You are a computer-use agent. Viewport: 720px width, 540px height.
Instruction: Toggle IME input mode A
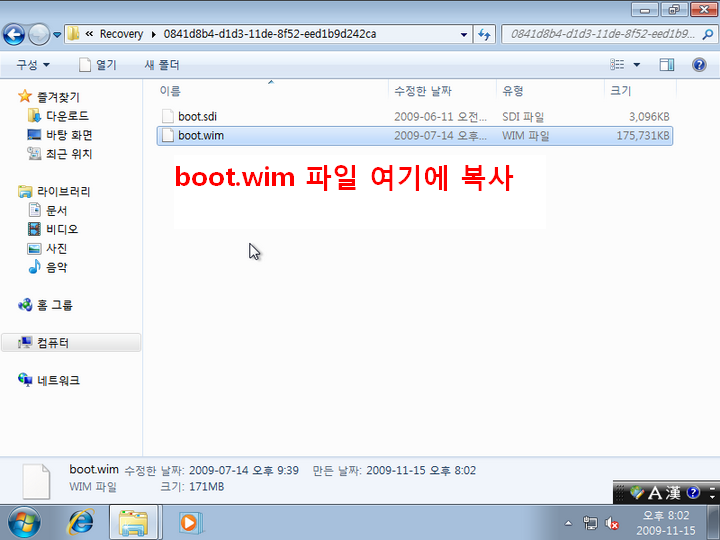(x=655, y=493)
